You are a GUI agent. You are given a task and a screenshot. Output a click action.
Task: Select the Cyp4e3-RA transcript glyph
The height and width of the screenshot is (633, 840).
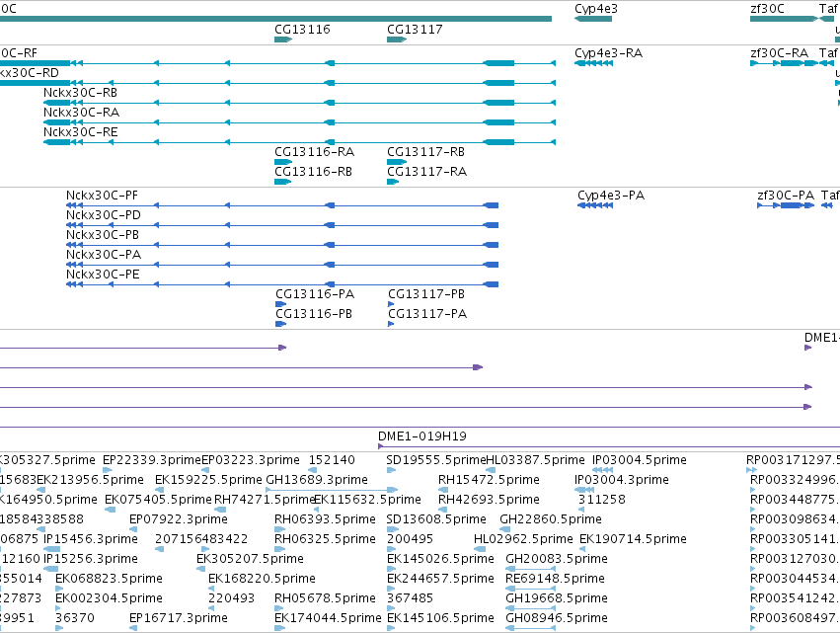tap(593, 63)
